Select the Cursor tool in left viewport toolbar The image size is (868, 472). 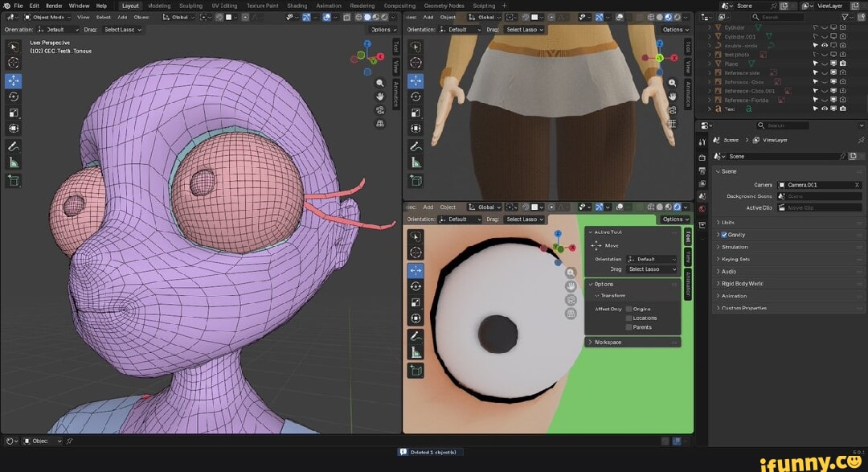(14, 63)
